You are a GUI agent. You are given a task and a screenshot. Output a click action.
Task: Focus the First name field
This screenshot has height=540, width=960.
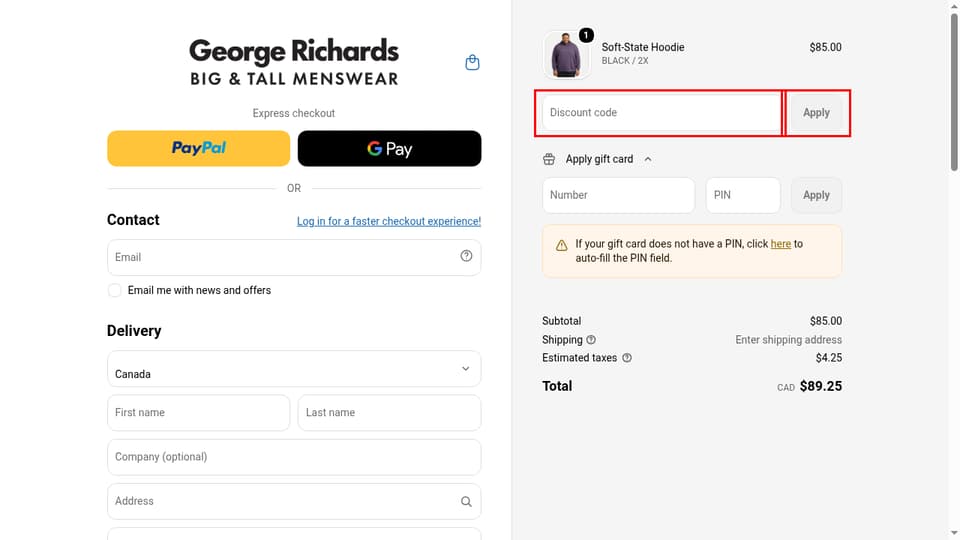pos(198,413)
